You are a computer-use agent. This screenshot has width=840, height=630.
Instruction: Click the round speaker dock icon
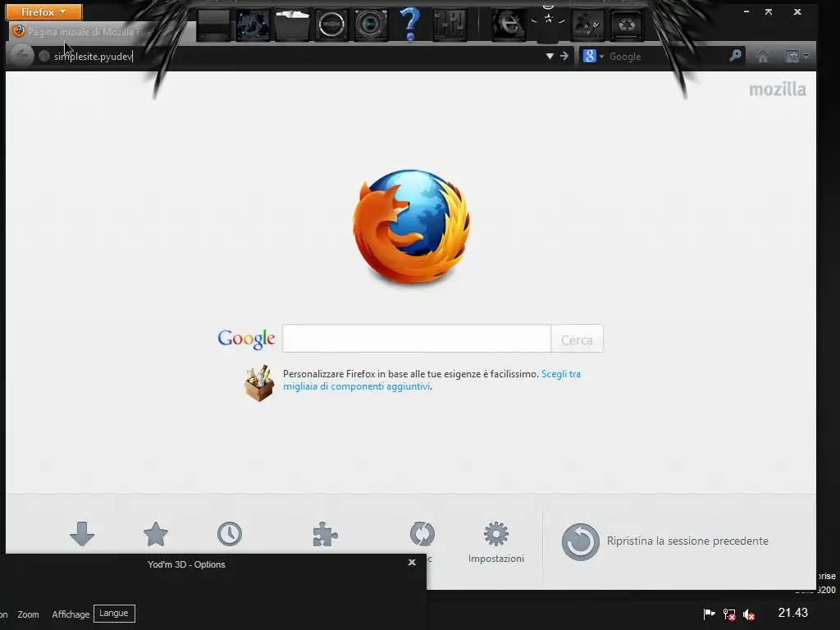pos(331,25)
